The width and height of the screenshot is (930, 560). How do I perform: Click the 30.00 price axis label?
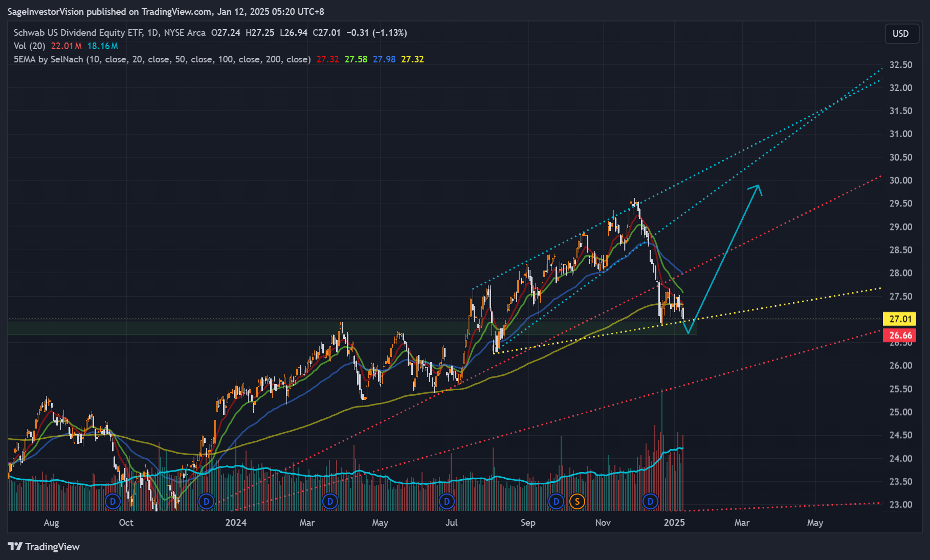[x=901, y=181]
